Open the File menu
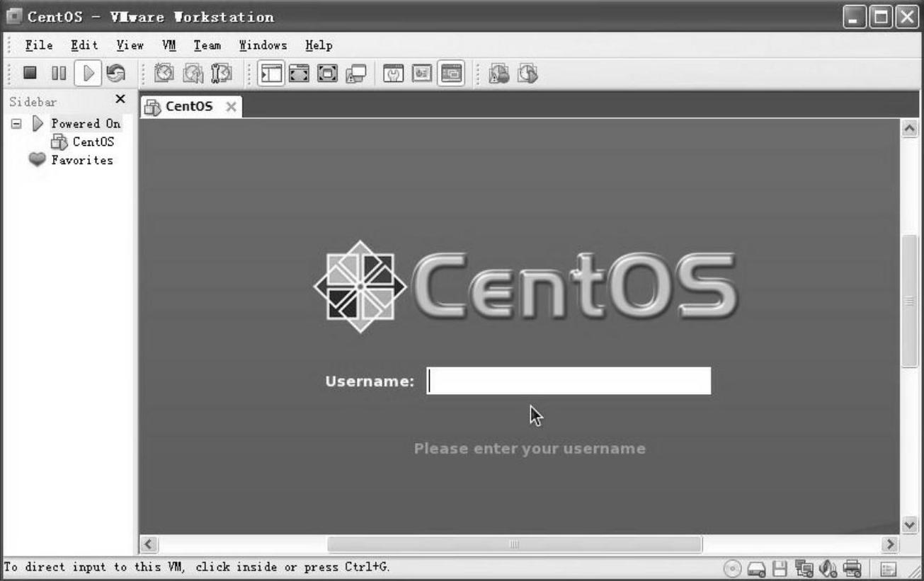Screen dimensions: 924x581 (x=39, y=45)
